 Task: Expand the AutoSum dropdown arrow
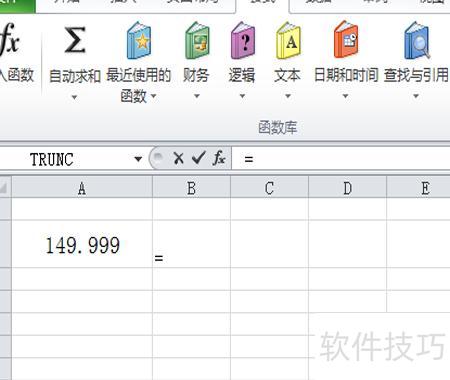[x=74, y=97]
